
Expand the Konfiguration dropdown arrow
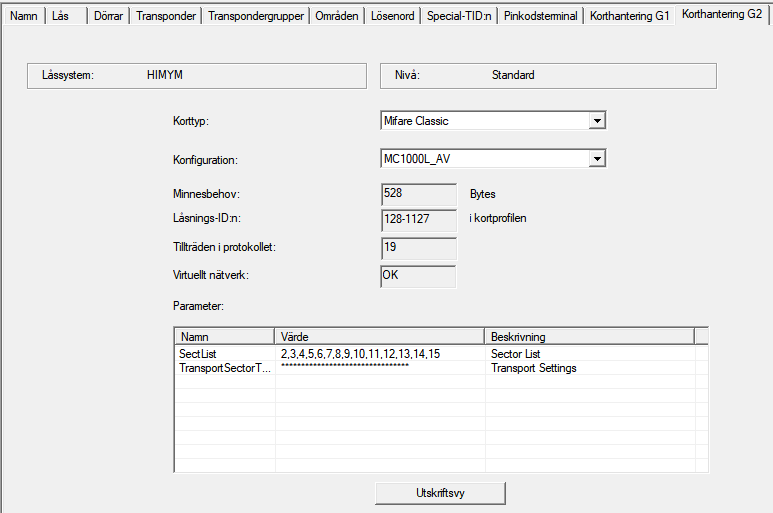[597, 159]
